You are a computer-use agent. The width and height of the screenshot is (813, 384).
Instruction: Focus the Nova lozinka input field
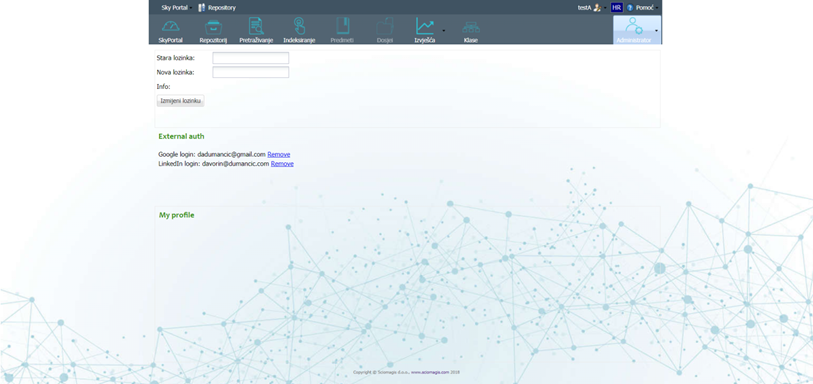click(250, 72)
